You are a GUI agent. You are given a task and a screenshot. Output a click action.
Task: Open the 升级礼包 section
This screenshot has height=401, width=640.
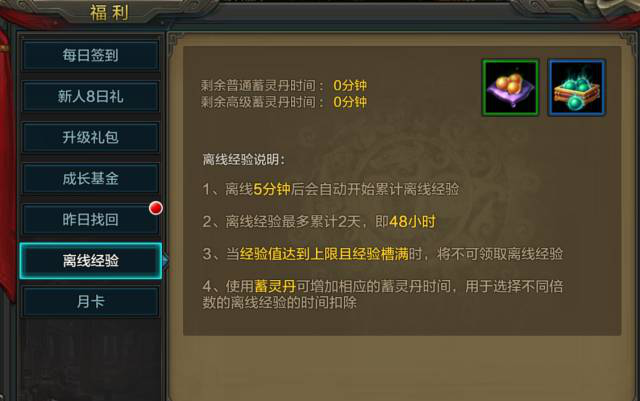point(90,137)
